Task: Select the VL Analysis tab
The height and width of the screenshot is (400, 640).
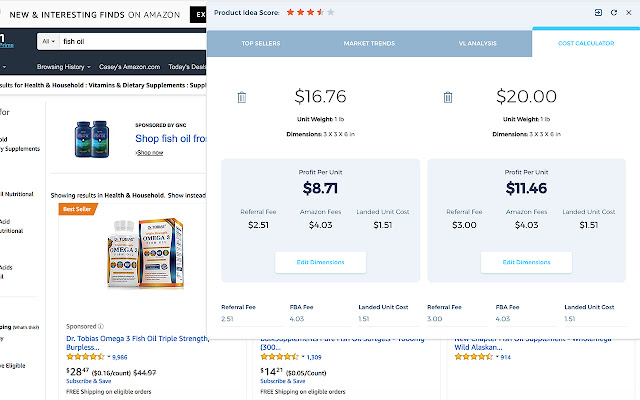Action: click(x=477, y=44)
